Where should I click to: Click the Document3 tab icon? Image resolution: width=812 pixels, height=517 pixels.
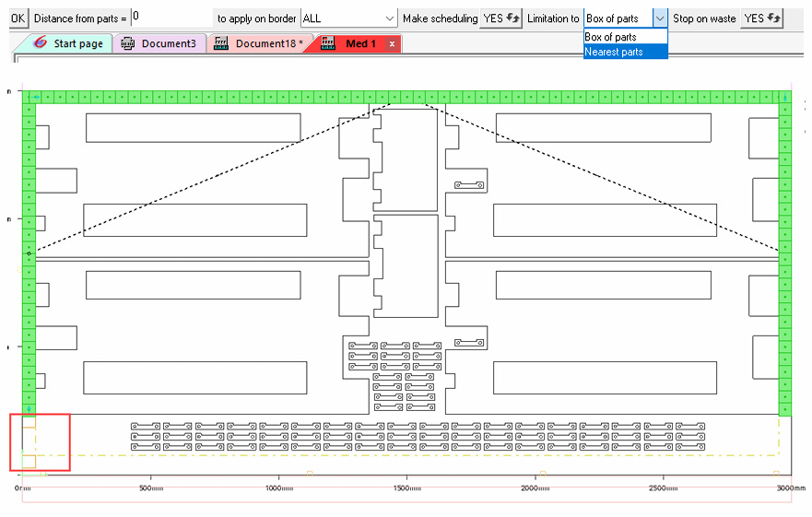(127, 43)
